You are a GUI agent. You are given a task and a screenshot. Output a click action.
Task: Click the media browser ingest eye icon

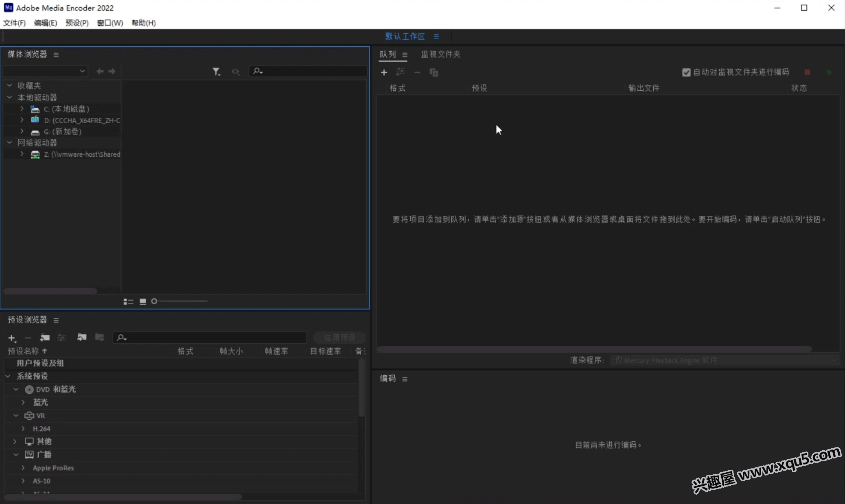tap(235, 72)
